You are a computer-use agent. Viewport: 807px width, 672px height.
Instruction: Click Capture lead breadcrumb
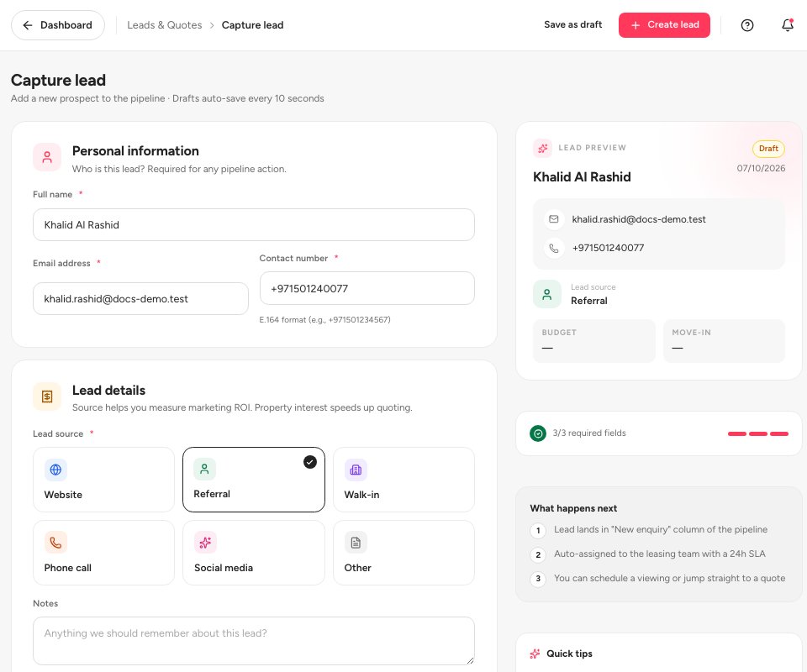[252, 25]
